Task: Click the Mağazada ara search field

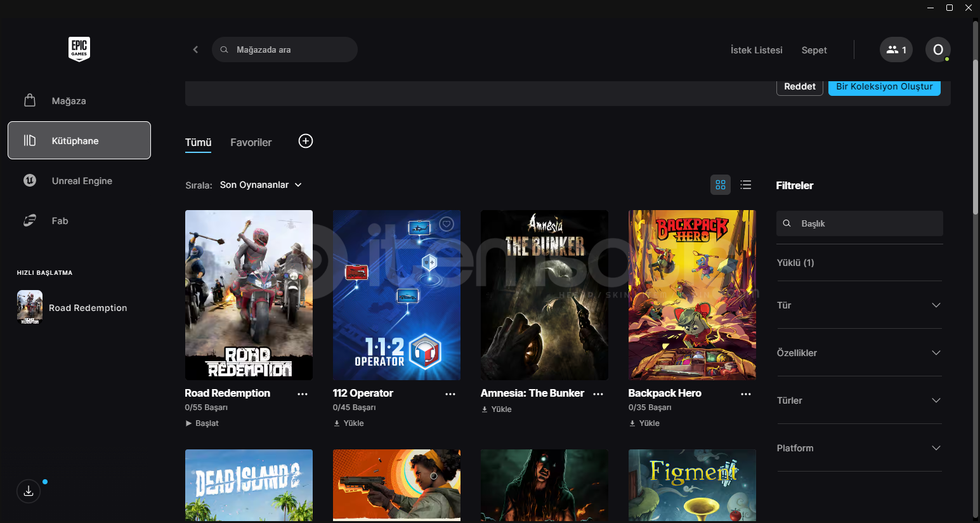Action: point(285,50)
